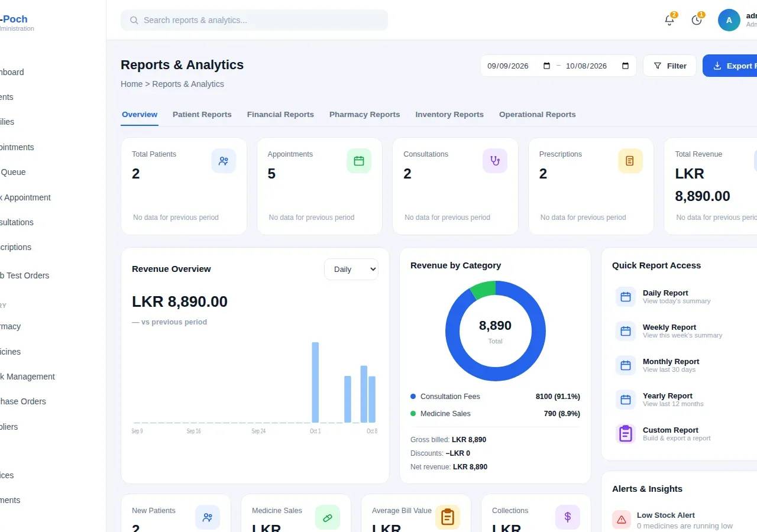
Task: Switch to the Overview tab
Action: click(x=140, y=115)
